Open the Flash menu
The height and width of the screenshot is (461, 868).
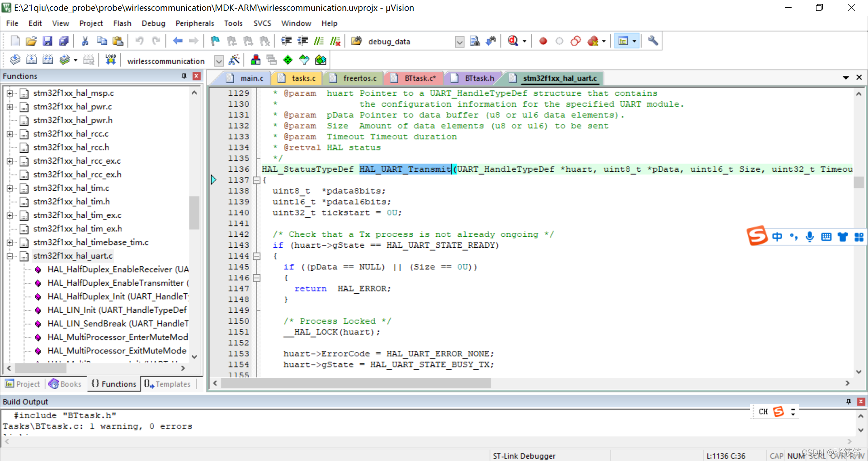122,23
